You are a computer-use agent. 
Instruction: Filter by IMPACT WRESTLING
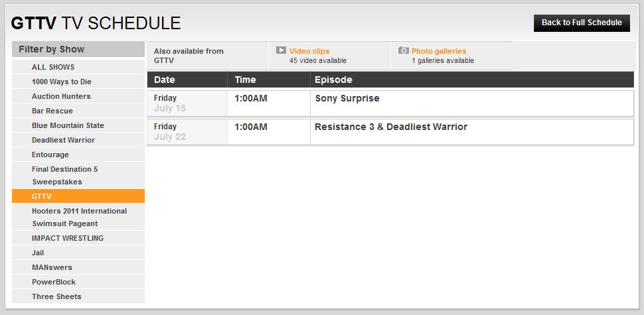[x=68, y=238]
